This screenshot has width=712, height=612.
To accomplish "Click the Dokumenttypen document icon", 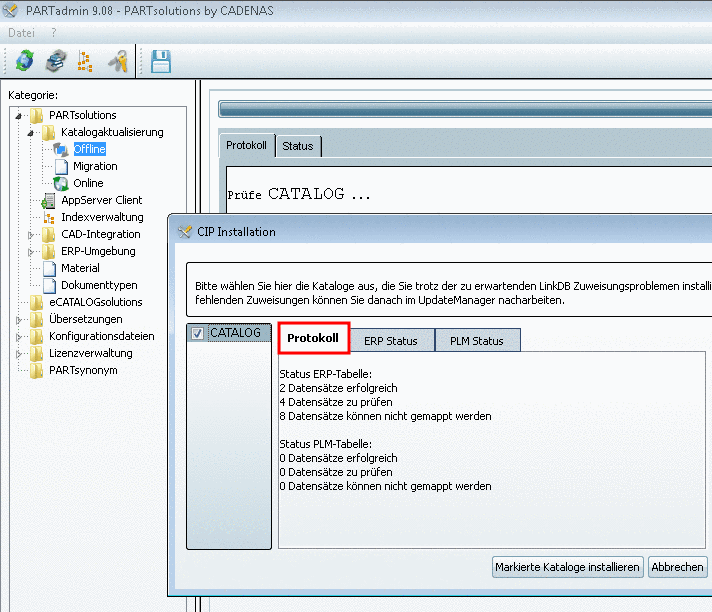I will coord(49,285).
